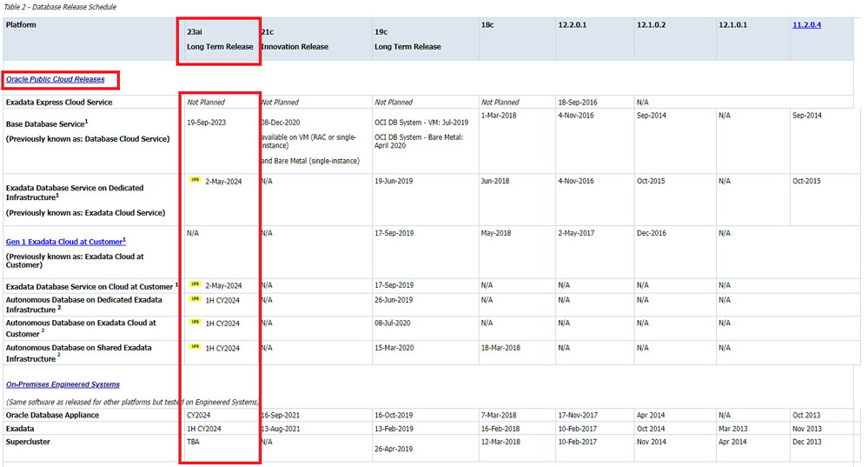Click the 'May-2018' cell
The image size is (868, 467).
coord(496,233)
